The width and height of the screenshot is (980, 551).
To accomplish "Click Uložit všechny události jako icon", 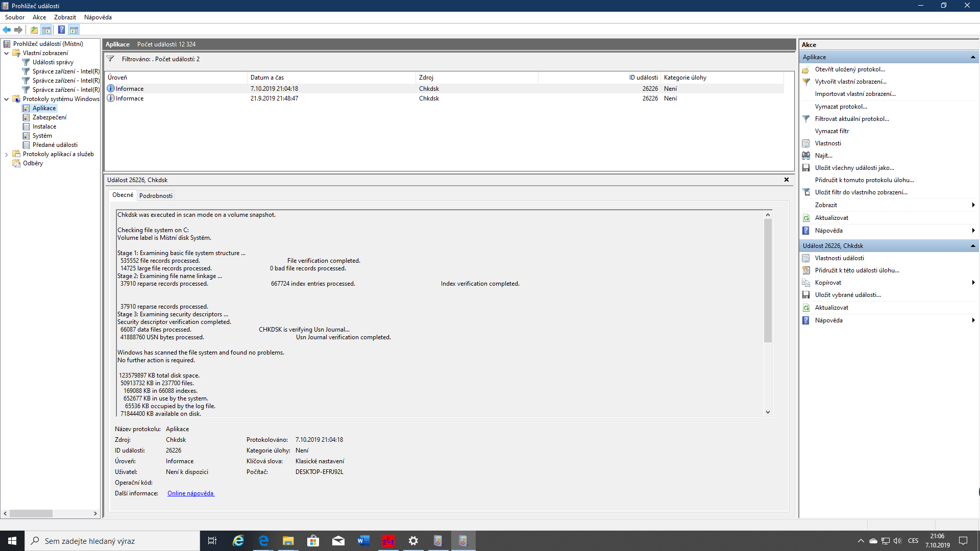I will (x=806, y=168).
